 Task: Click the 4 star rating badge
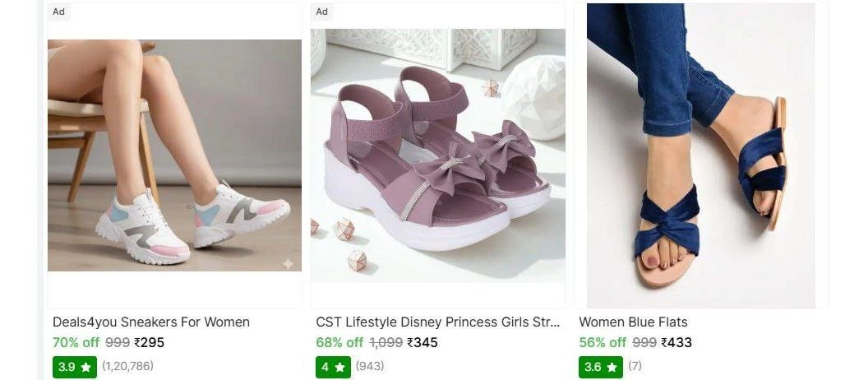[x=333, y=366]
